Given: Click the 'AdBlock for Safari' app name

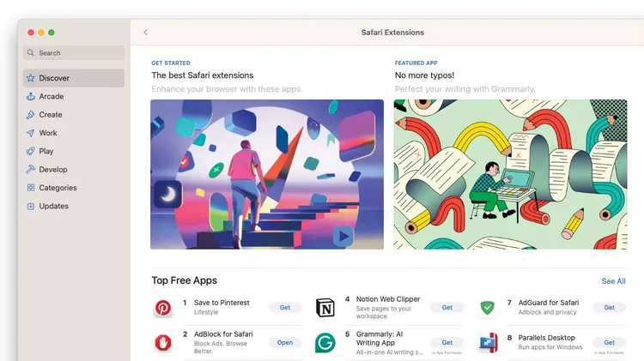Looking at the screenshot, I should [x=223, y=334].
